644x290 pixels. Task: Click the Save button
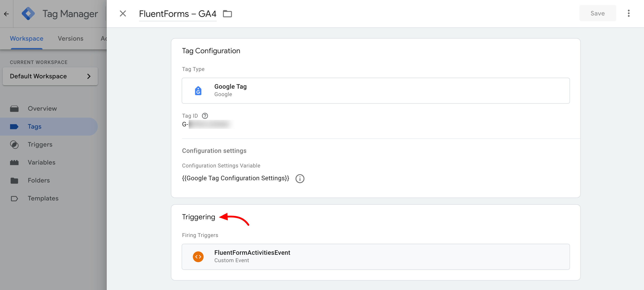597,13
